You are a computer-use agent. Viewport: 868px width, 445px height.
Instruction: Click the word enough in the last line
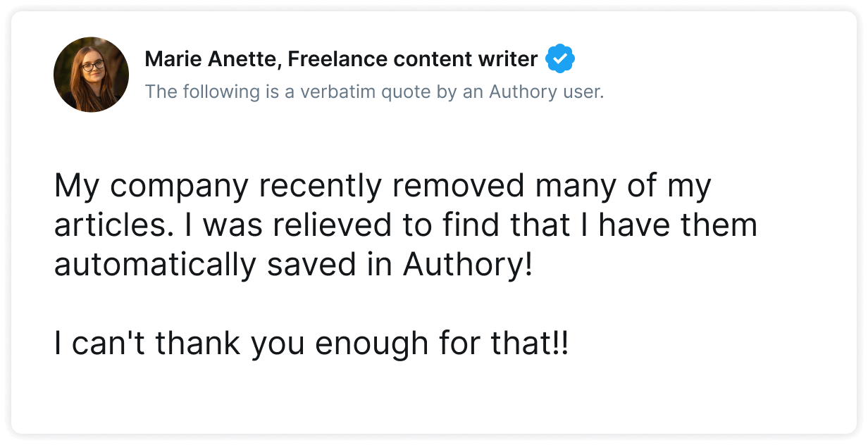pyautogui.click(x=371, y=344)
